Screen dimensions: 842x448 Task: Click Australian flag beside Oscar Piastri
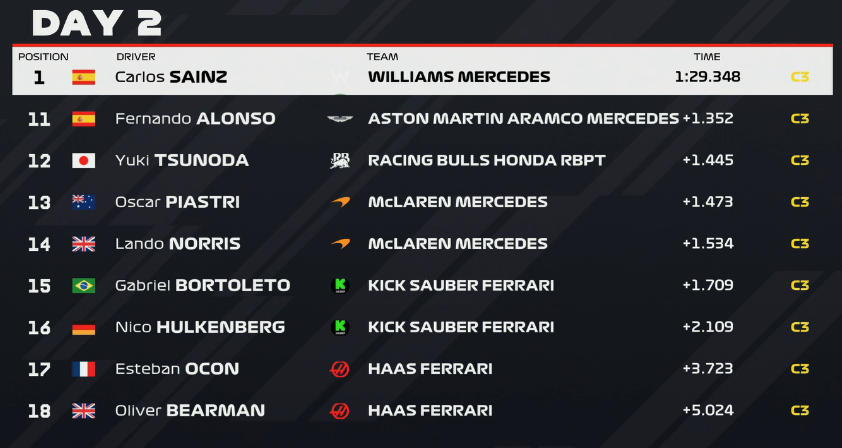[x=83, y=202]
